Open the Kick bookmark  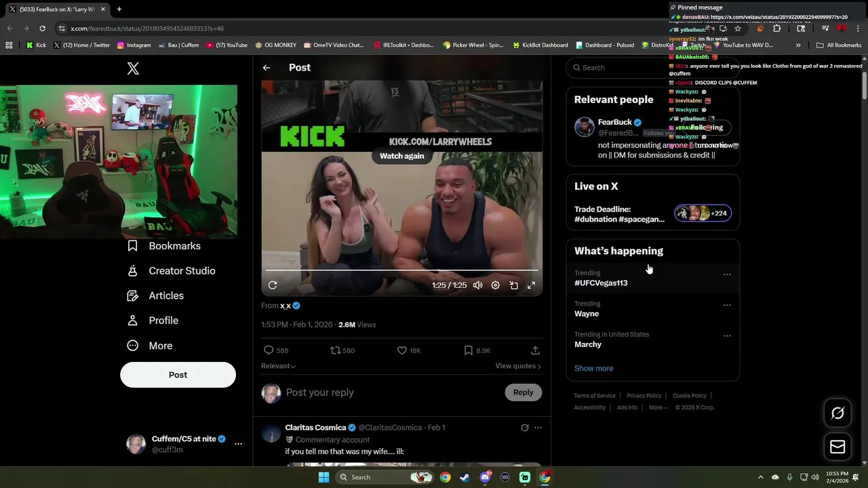pos(37,45)
